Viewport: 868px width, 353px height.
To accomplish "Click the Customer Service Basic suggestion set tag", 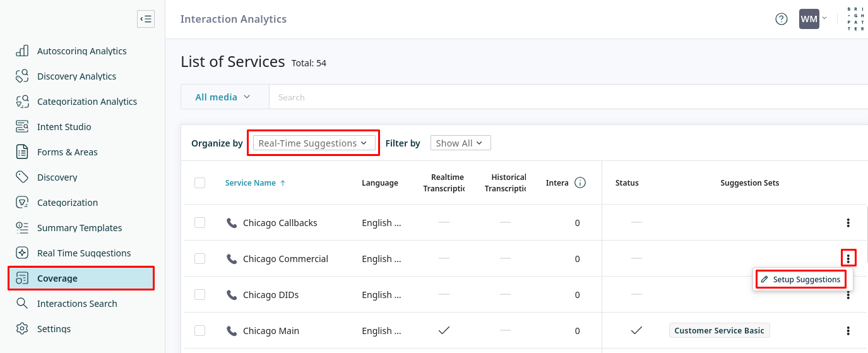I will coord(719,331).
